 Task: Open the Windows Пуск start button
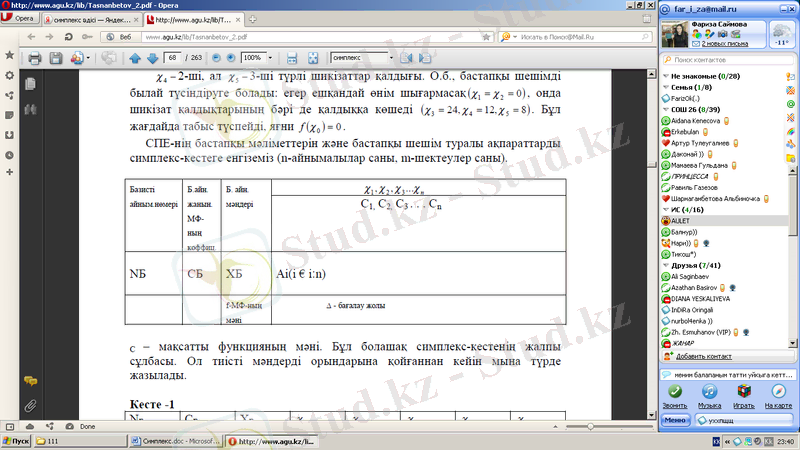pyautogui.click(x=17, y=440)
